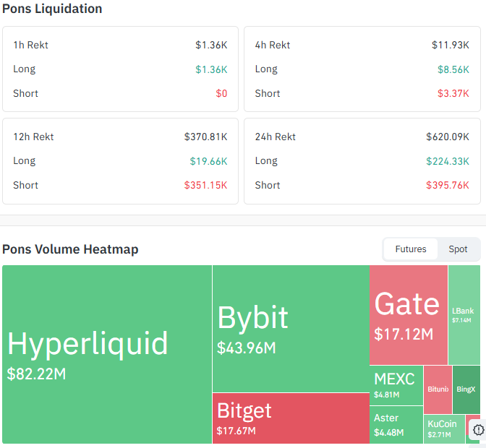Viewport: 486px width, 448px height.
Task: Click the $82.22M Hyperliquid volume
Action: pyautogui.click(x=37, y=374)
